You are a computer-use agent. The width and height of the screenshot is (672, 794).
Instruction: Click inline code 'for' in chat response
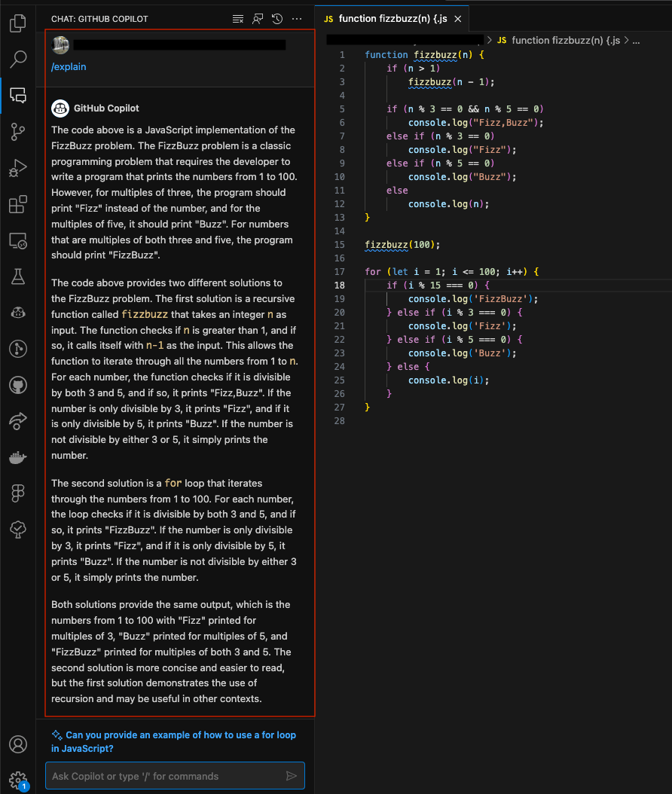pos(173,483)
